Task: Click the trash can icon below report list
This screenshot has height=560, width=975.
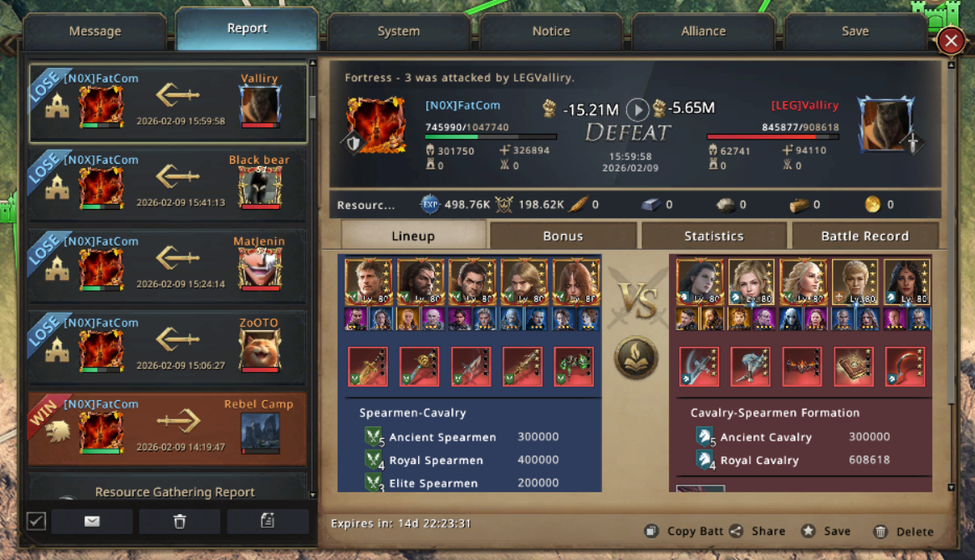Action: [180, 521]
